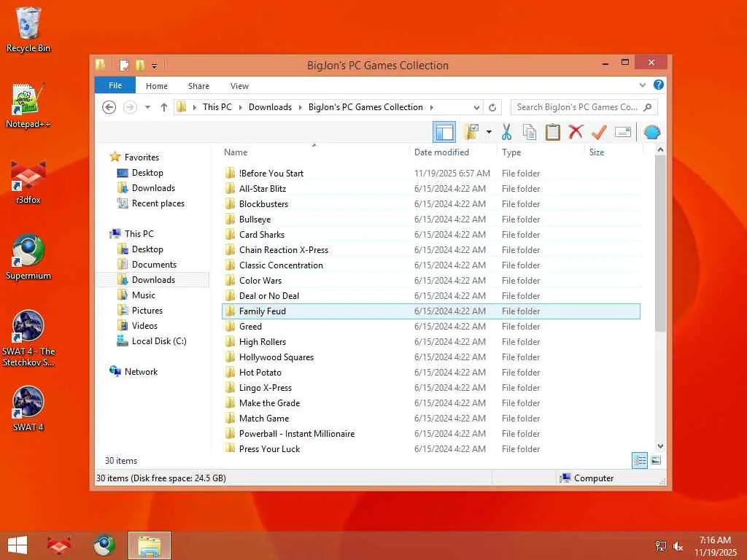Select the !Before You Start folder

click(431, 174)
